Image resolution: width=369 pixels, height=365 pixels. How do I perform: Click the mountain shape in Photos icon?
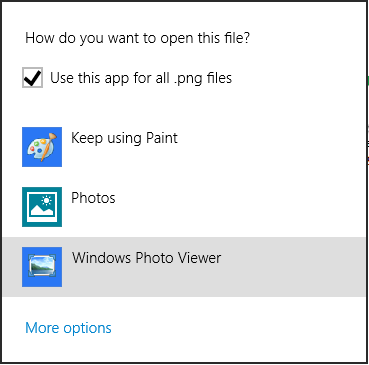tap(42, 211)
